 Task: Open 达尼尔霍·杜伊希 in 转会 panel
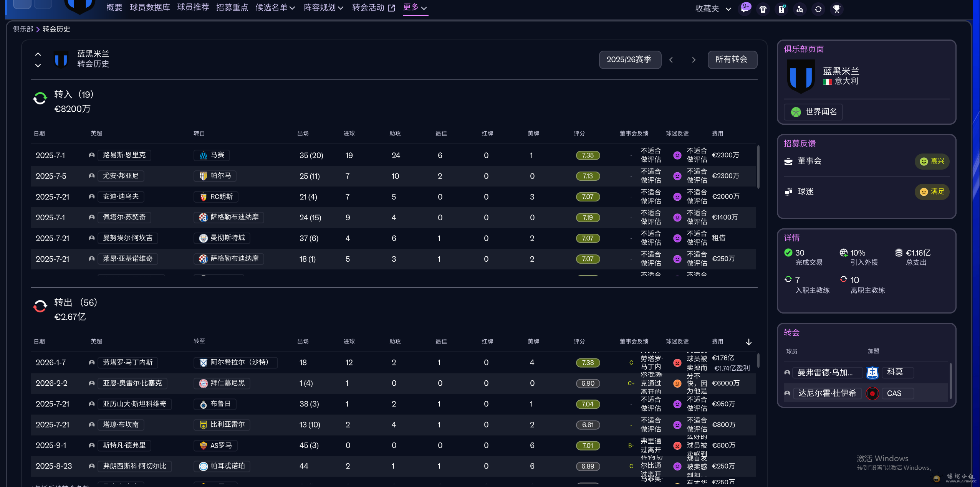pyautogui.click(x=827, y=393)
